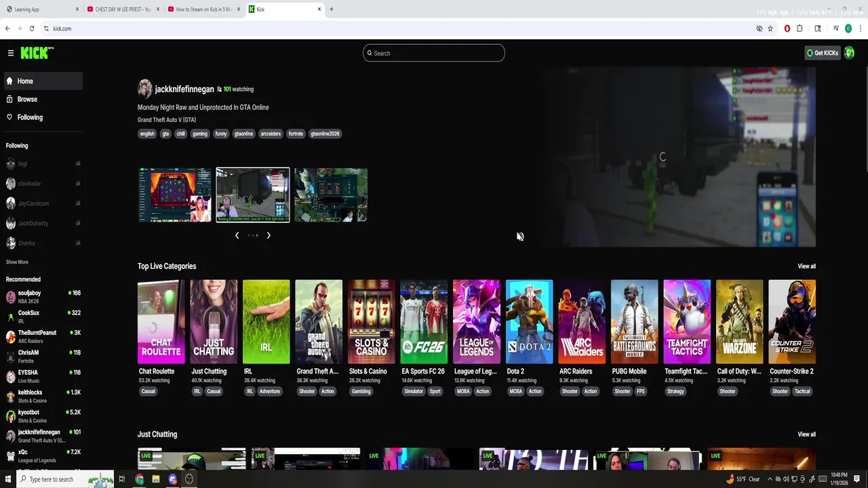The height and width of the screenshot is (488, 868).
Task: Open Slots & Casino category card
Action: (371, 322)
